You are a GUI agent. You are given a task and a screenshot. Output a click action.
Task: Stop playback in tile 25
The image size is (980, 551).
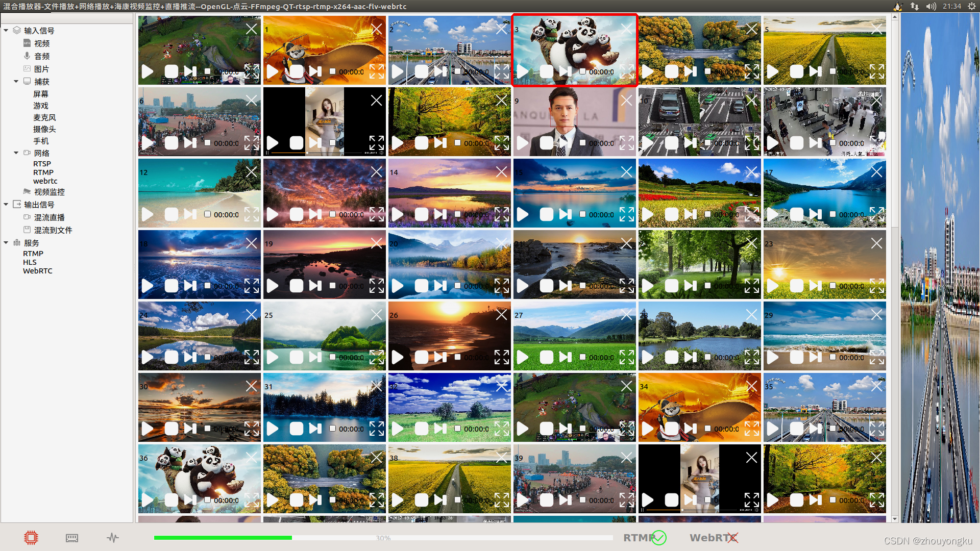(296, 357)
